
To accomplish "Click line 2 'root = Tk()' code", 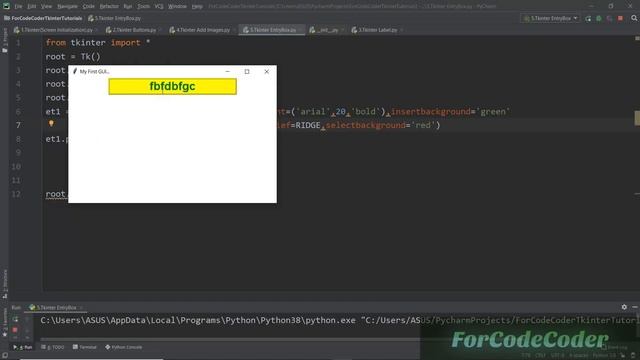I will coord(73,56).
